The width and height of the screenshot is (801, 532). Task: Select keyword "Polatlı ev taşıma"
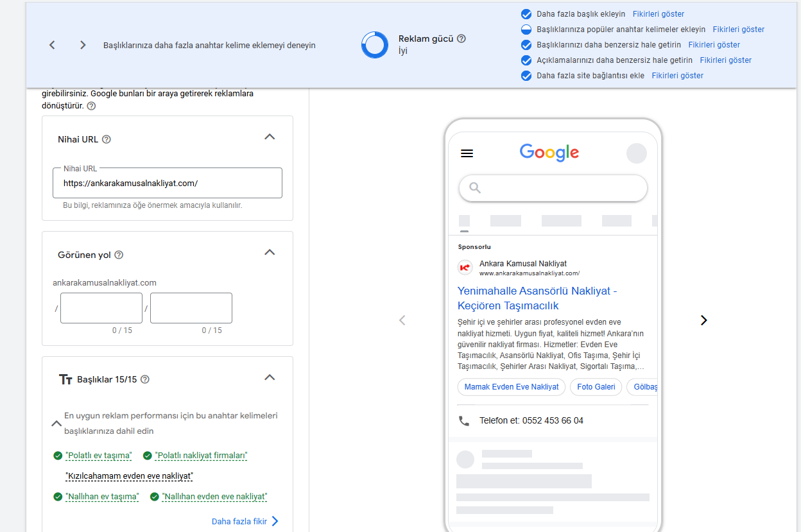click(99, 456)
